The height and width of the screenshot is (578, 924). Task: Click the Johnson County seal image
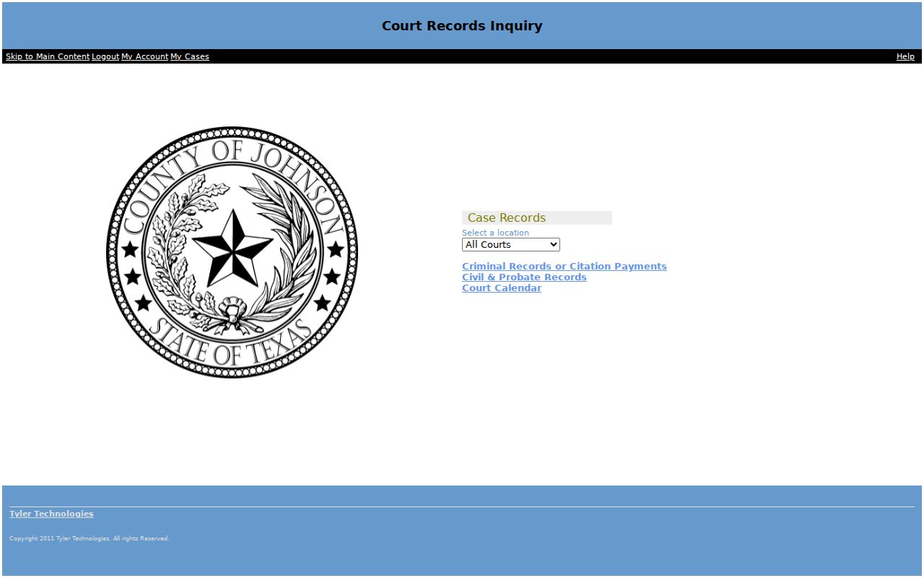232,252
